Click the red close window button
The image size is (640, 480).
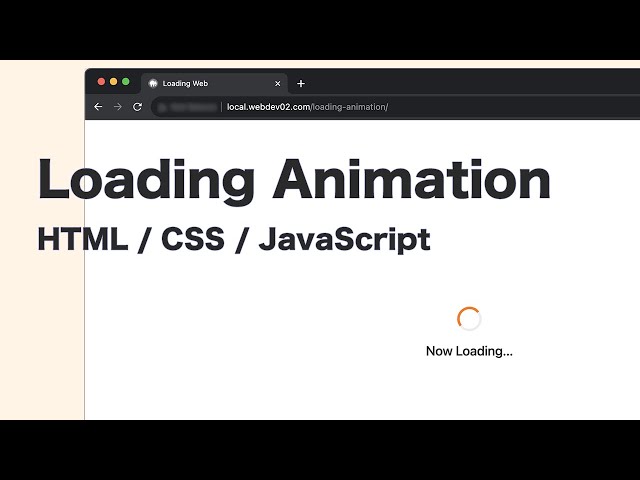101,82
